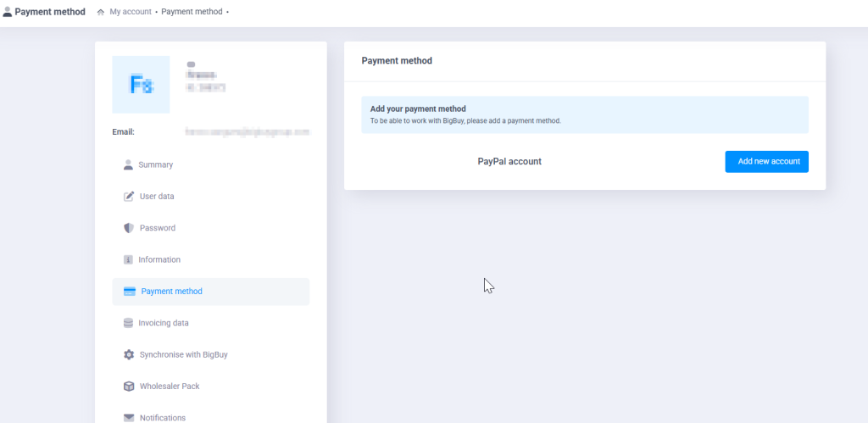The image size is (868, 423).
Task: Go to User data page
Action: (157, 197)
